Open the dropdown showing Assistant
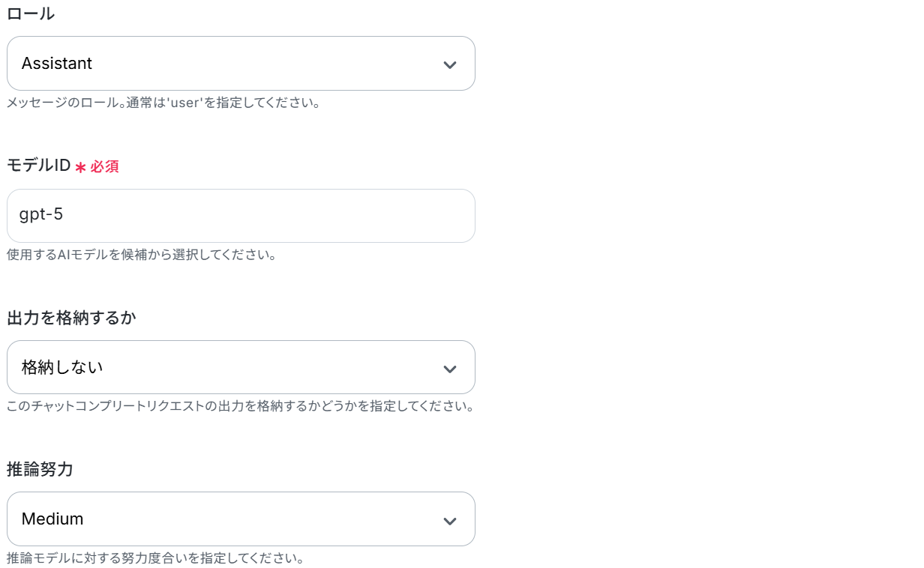This screenshot has width=924, height=568. 240,64
